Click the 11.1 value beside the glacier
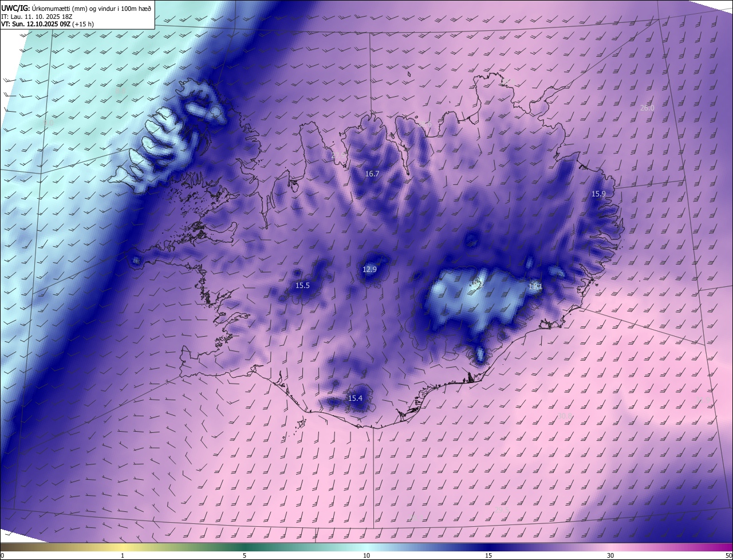The image size is (733, 560). [x=535, y=286]
